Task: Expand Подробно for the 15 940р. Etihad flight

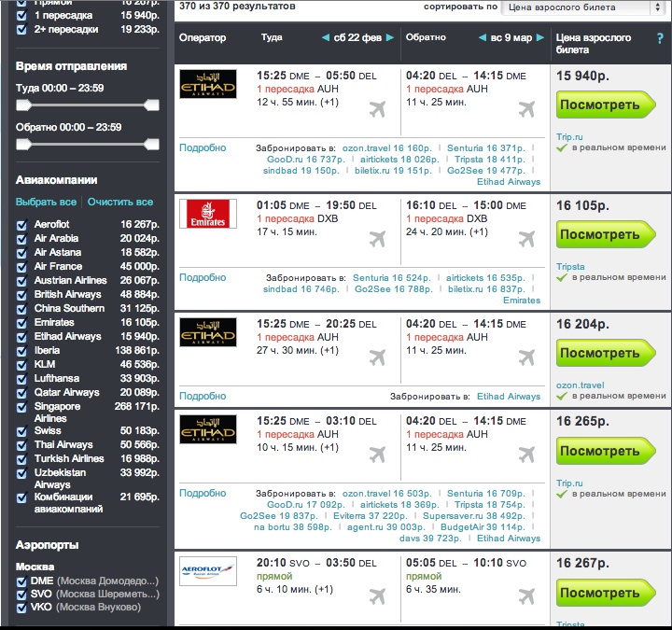Action: (203, 147)
